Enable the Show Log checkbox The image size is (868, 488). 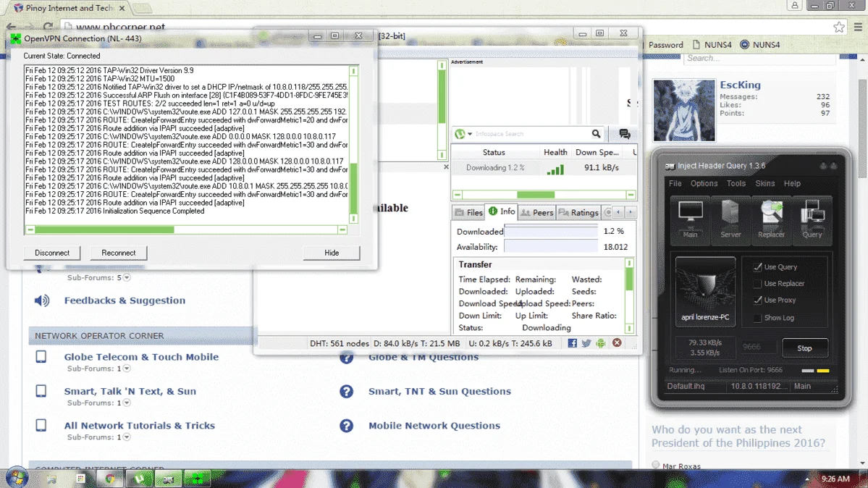tap(757, 318)
